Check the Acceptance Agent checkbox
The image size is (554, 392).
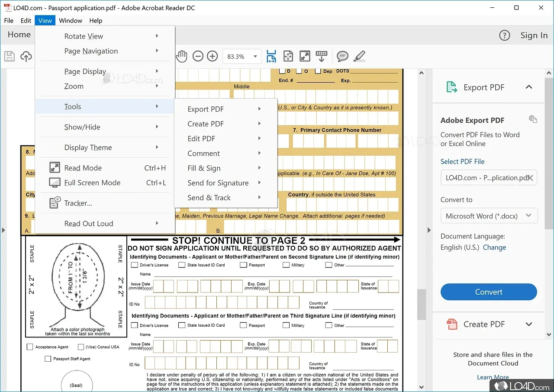point(30,347)
